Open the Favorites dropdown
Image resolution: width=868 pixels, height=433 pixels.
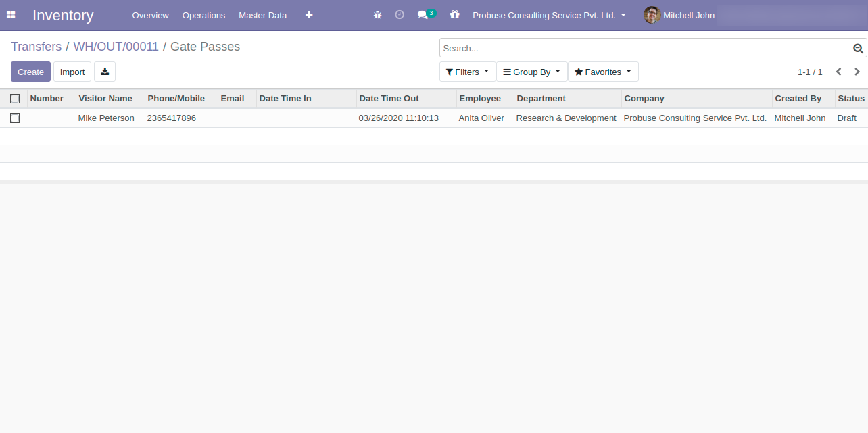[x=603, y=72]
